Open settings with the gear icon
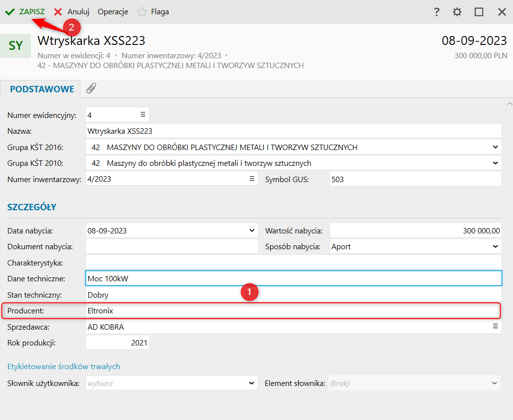Screen dimensions: 513x420 click(458, 12)
